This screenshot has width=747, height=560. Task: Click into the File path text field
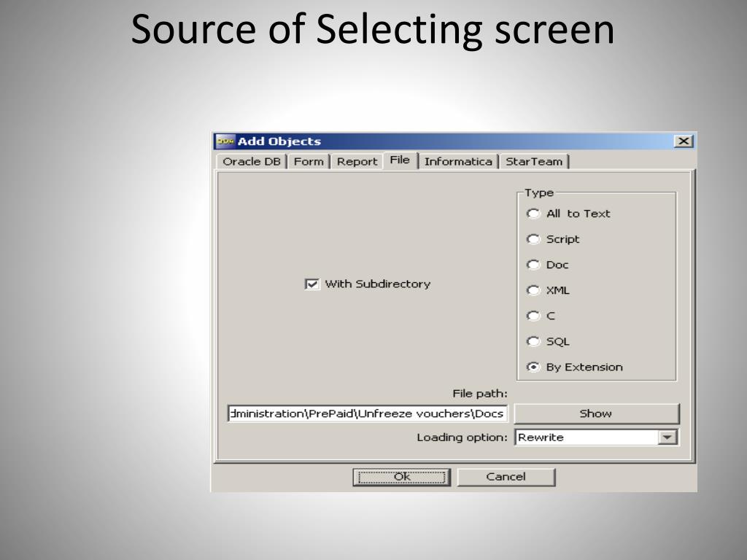tap(367, 413)
